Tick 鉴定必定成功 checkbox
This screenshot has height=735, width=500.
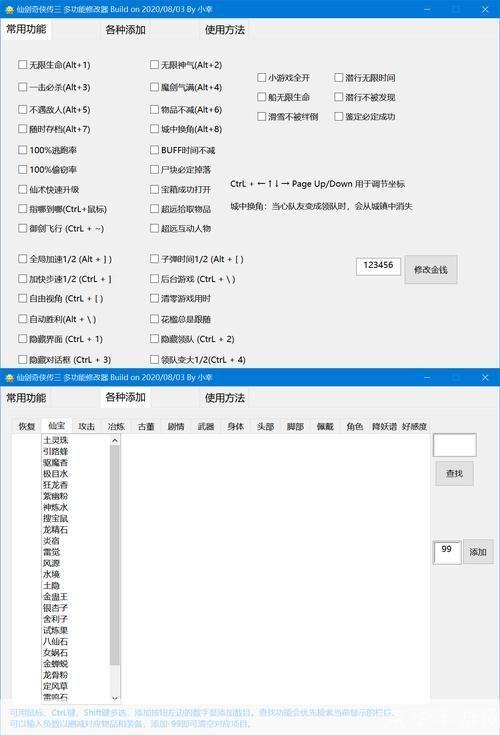339,116
